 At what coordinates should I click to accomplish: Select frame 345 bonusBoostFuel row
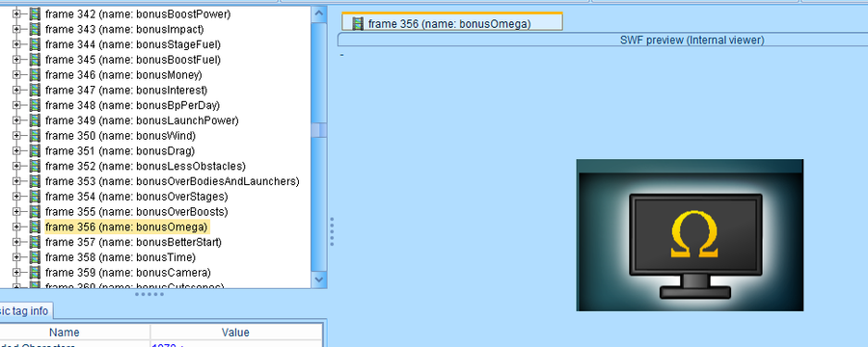click(x=133, y=59)
